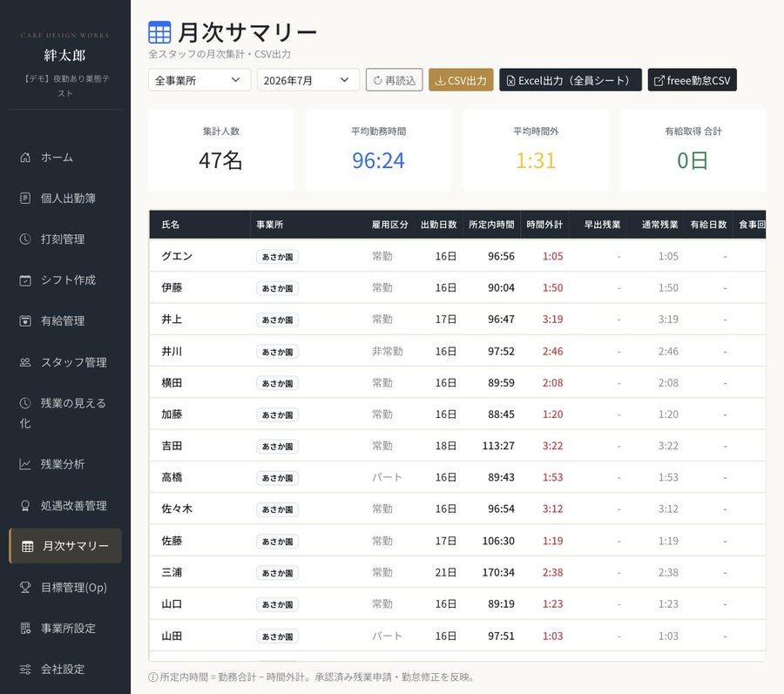Viewport: 784px width, 694px height.
Task: Select 打刻管理 in sidebar
Action: point(65,239)
